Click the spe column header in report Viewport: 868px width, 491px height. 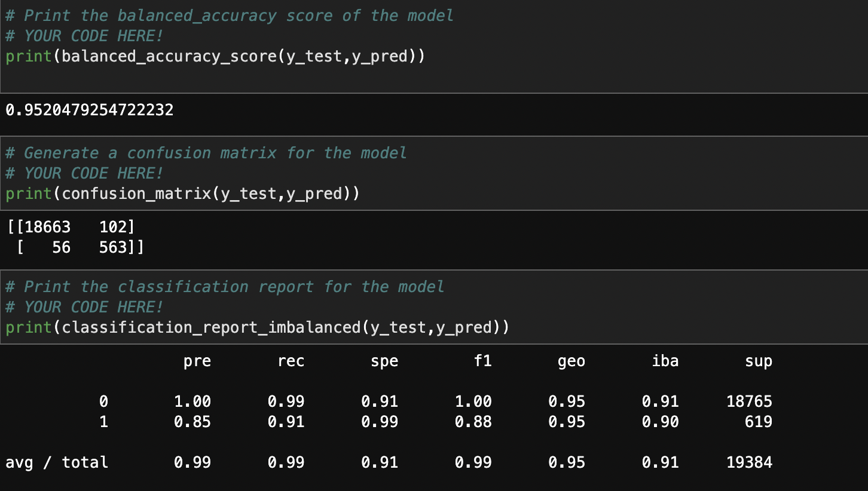384,361
